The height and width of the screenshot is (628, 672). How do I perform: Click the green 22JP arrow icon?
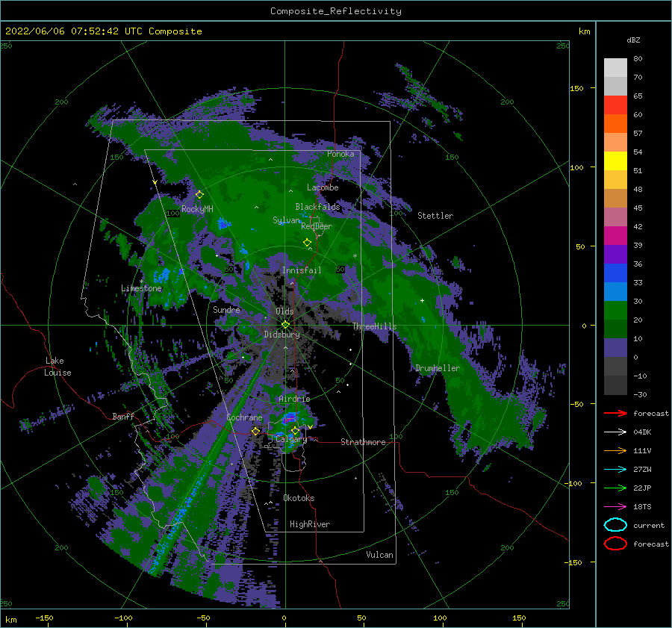tap(615, 488)
